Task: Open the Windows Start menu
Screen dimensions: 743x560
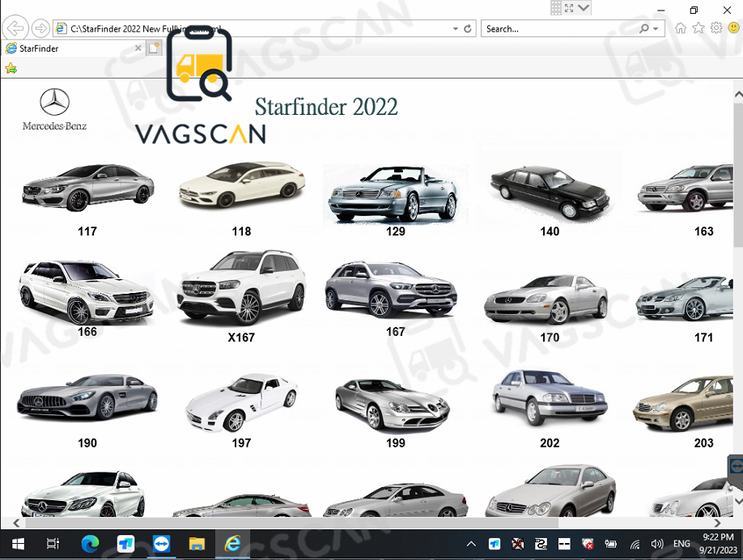Action: pos(18,545)
